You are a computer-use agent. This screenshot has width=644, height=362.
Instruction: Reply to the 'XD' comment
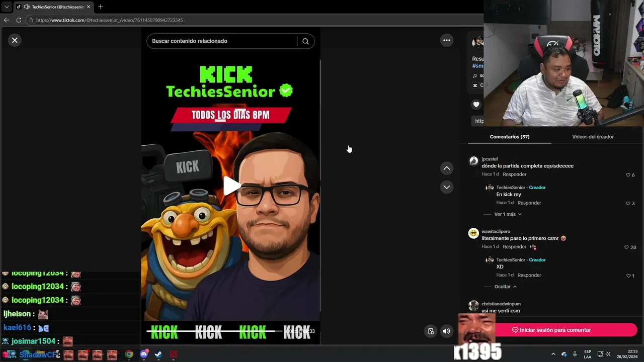coord(529,276)
